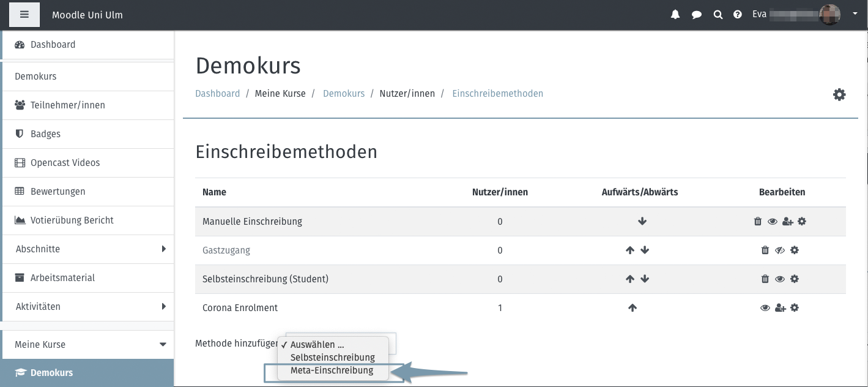Open the messages chat icon

click(x=696, y=15)
